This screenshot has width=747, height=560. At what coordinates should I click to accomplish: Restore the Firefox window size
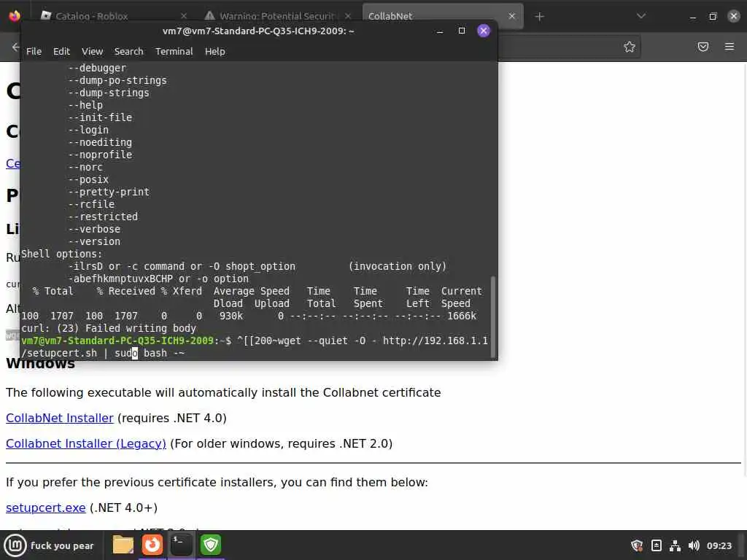click(x=713, y=17)
